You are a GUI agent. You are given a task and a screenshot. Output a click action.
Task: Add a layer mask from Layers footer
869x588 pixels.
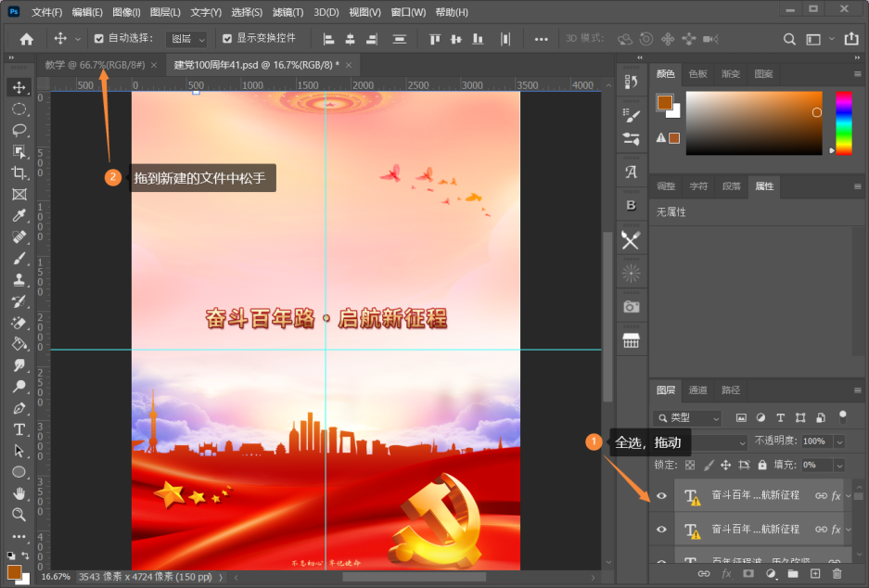(x=748, y=574)
